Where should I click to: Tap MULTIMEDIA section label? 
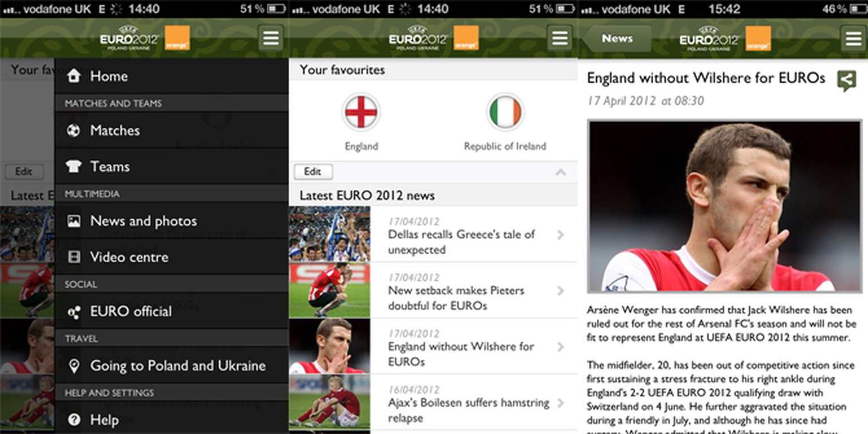[92, 194]
